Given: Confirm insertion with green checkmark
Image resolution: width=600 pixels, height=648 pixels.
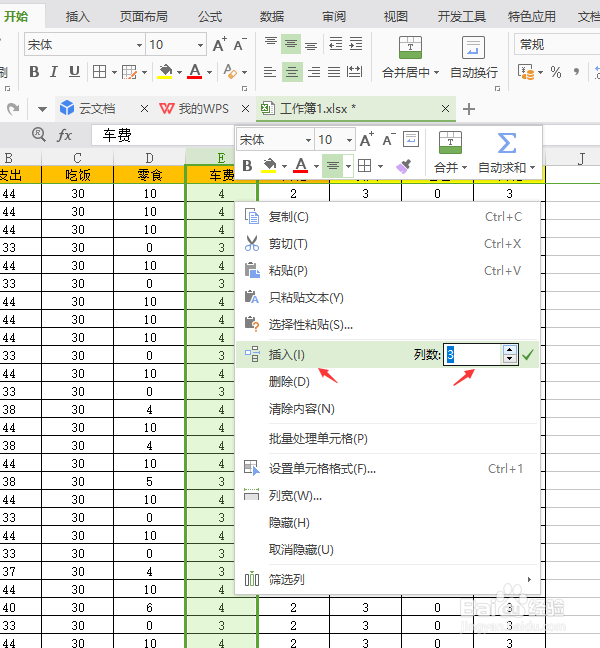Looking at the screenshot, I should coord(528,355).
